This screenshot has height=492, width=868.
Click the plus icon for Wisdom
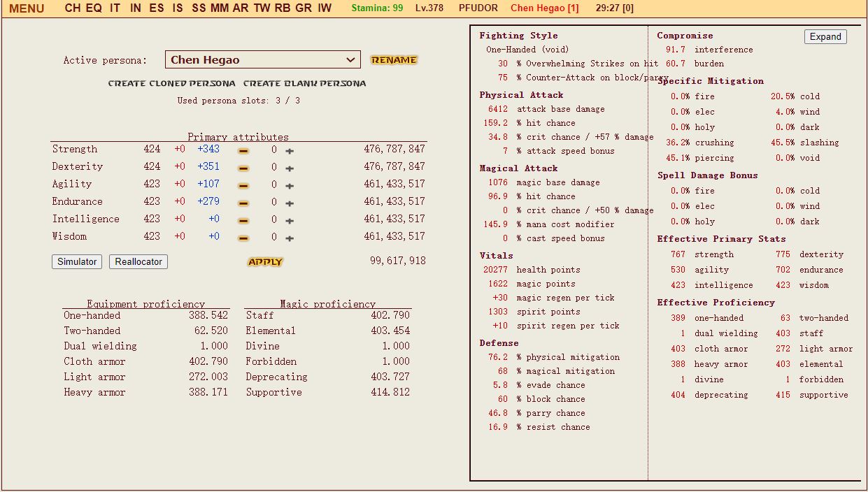pos(290,238)
